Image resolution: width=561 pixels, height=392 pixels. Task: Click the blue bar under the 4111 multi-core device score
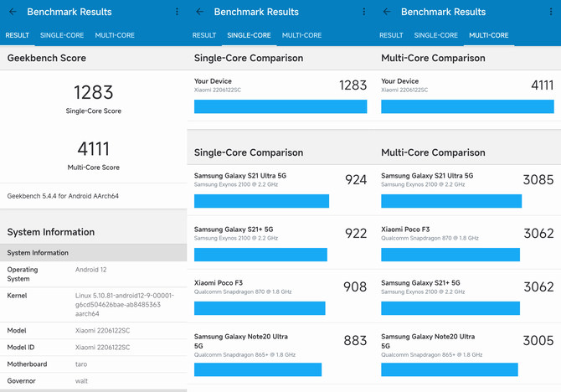coord(466,106)
